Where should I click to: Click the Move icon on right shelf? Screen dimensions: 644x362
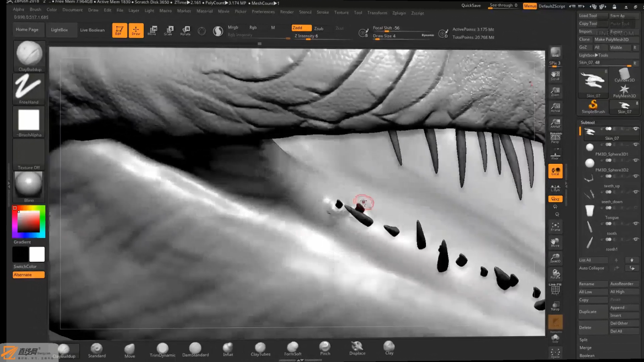[555, 242]
